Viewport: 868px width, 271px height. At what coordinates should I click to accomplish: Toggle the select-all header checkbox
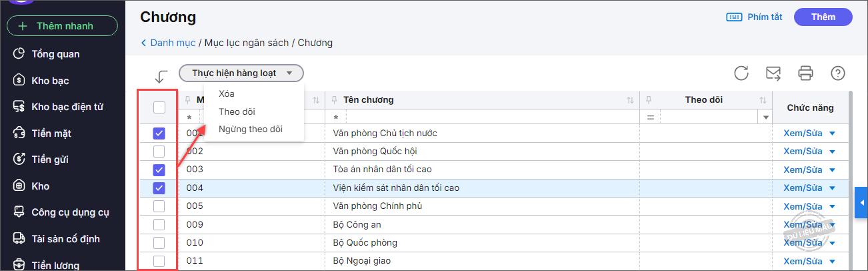[159, 107]
